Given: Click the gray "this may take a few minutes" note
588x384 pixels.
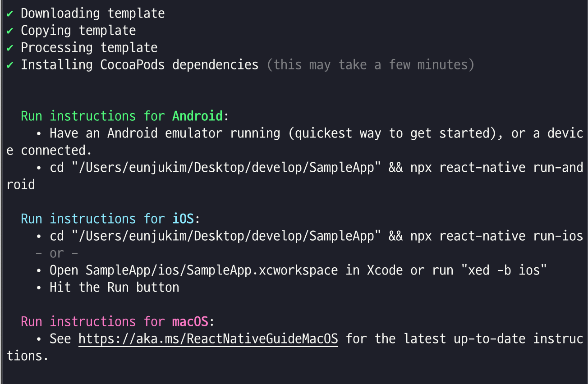Looking at the screenshot, I should [370, 65].
